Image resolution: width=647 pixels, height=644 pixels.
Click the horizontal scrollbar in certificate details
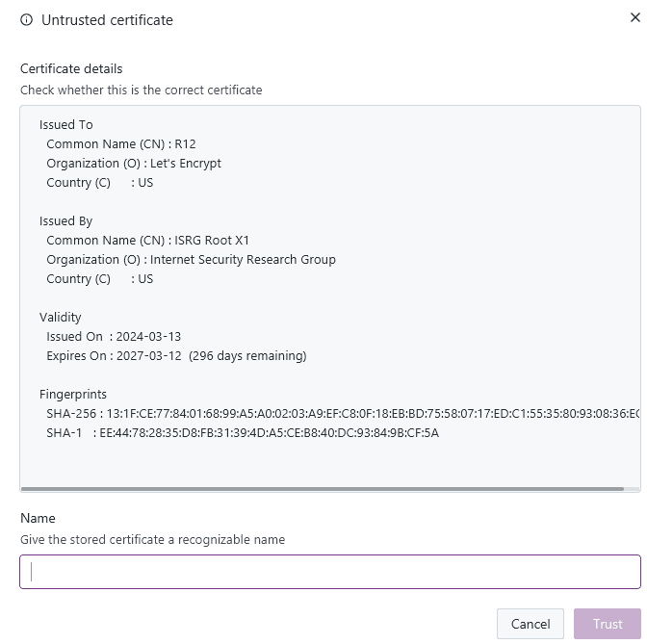tap(323, 489)
